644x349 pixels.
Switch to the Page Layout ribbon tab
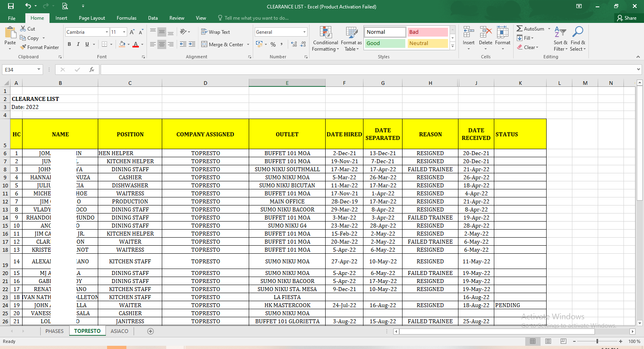coord(92,18)
